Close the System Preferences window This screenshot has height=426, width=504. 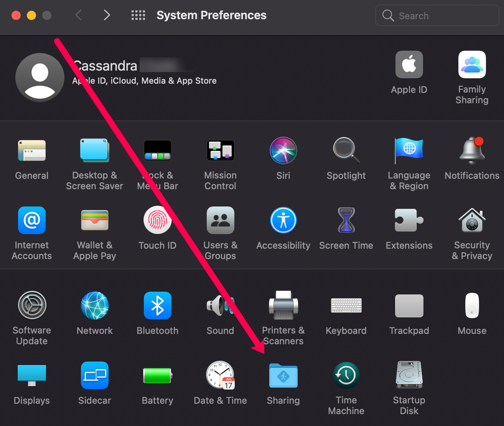[16, 15]
